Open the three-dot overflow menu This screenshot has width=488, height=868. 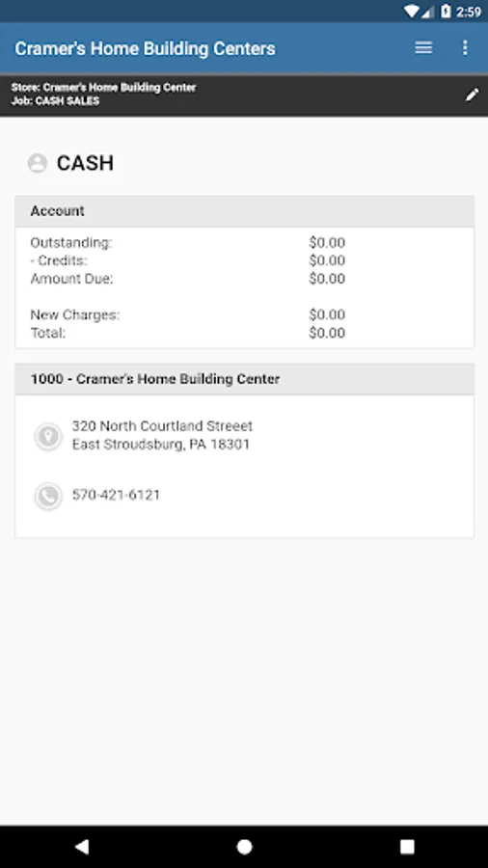click(465, 48)
